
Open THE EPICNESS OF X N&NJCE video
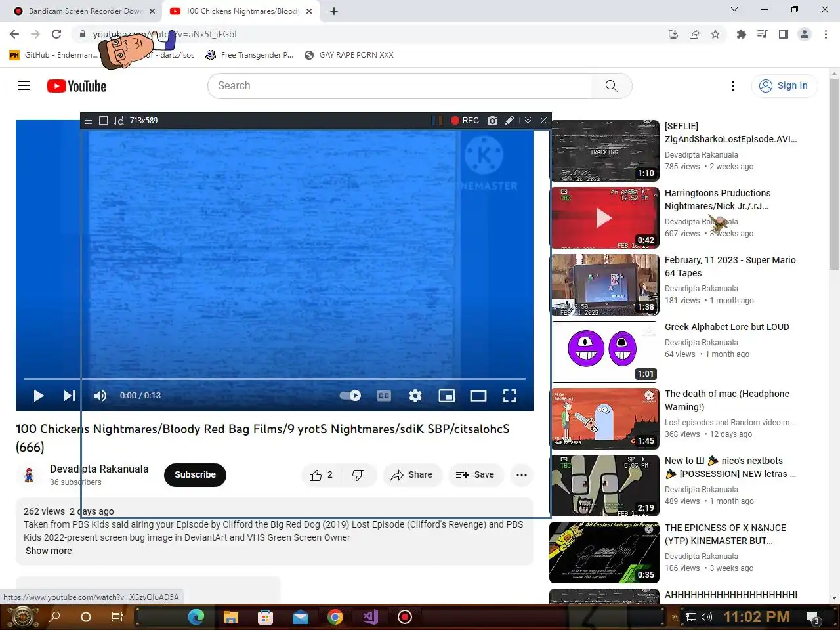pyautogui.click(x=725, y=534)
